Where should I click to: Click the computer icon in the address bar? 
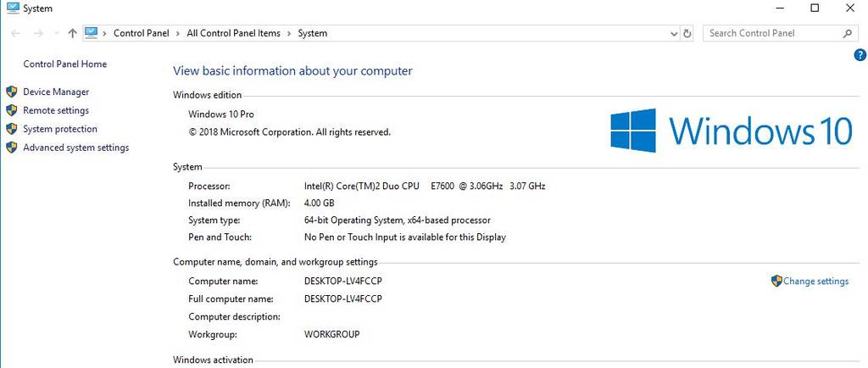point(92,33)
